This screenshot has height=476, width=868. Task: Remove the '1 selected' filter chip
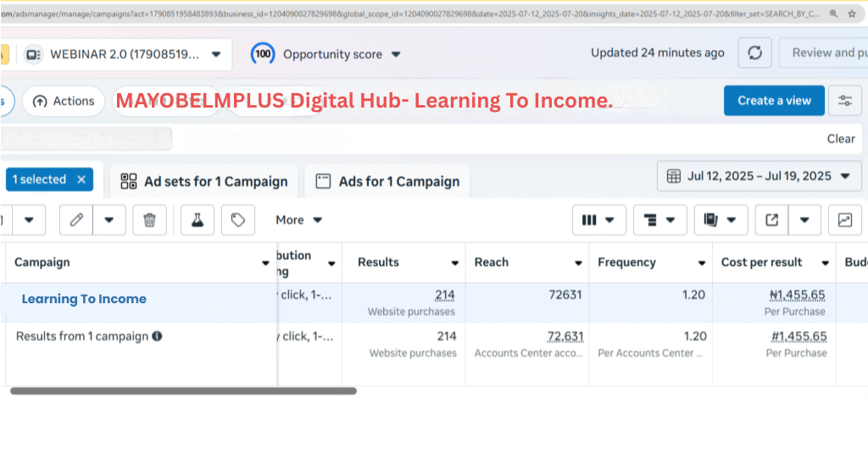point(81,180)
